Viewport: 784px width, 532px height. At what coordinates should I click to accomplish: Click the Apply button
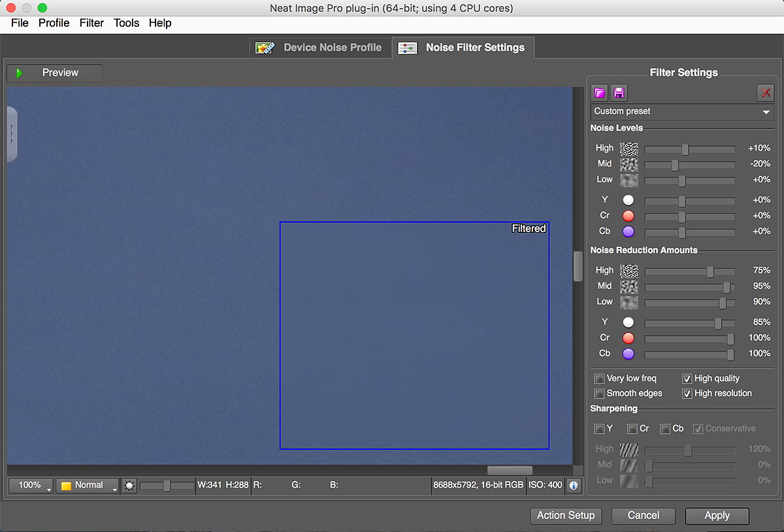point(717,516)
